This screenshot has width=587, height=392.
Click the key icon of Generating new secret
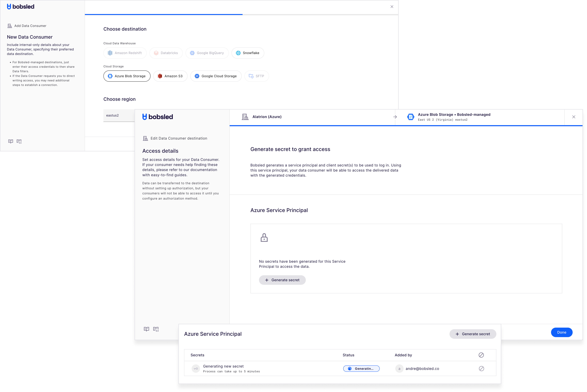tap(196, 368)
